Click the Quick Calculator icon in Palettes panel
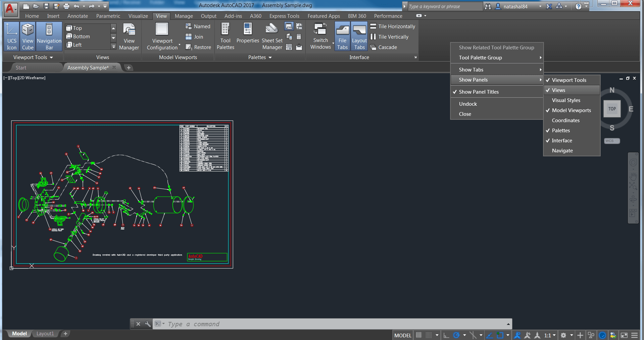Viewport: 644px width, 340px height. coord(299,37)
